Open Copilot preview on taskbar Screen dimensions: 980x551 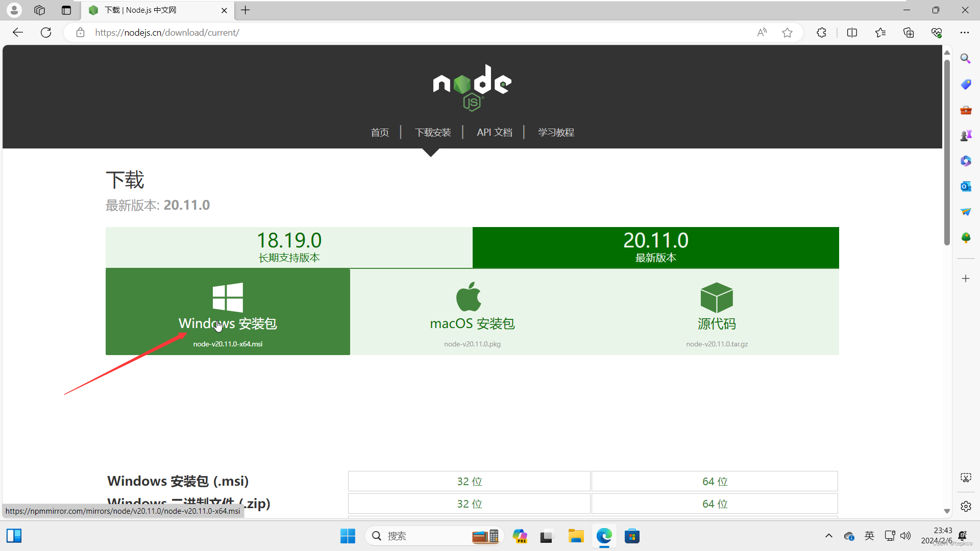click(x=520, y=536)
